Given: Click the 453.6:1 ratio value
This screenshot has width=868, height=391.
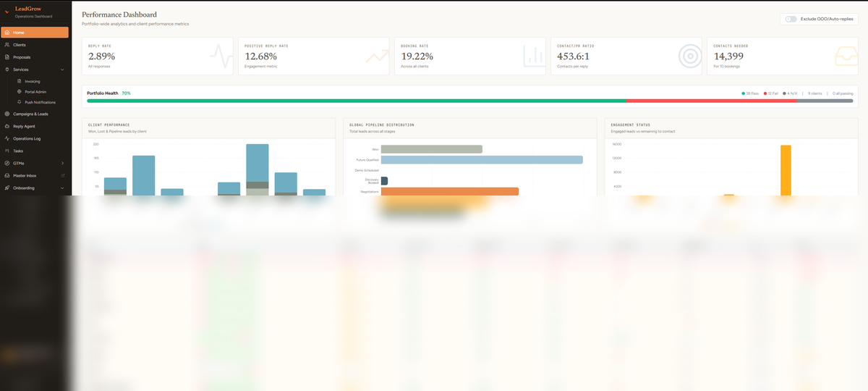Looking at the screenshot, I should (x=574, y=56).
